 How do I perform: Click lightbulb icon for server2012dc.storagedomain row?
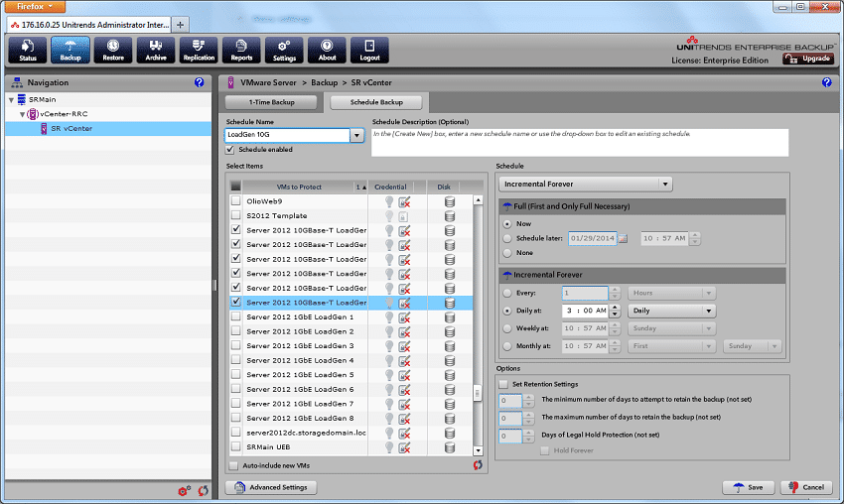click(x=389, y=433)
